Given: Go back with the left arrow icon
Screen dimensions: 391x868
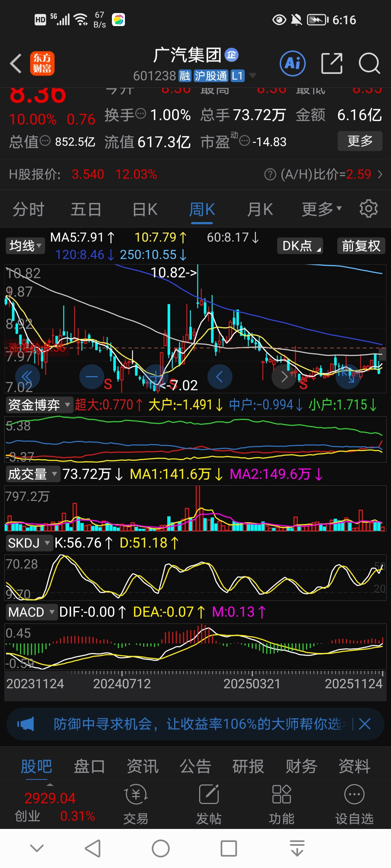Looking at the screenshot, I should [x=16, y=64].
